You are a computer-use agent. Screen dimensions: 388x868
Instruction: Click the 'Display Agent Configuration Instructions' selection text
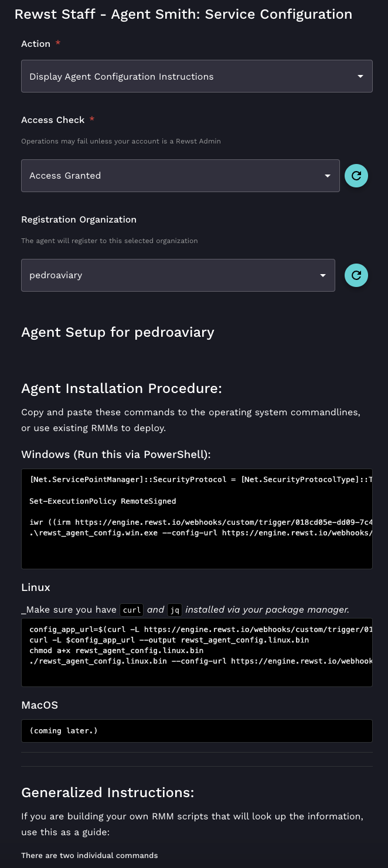point(121,77)
